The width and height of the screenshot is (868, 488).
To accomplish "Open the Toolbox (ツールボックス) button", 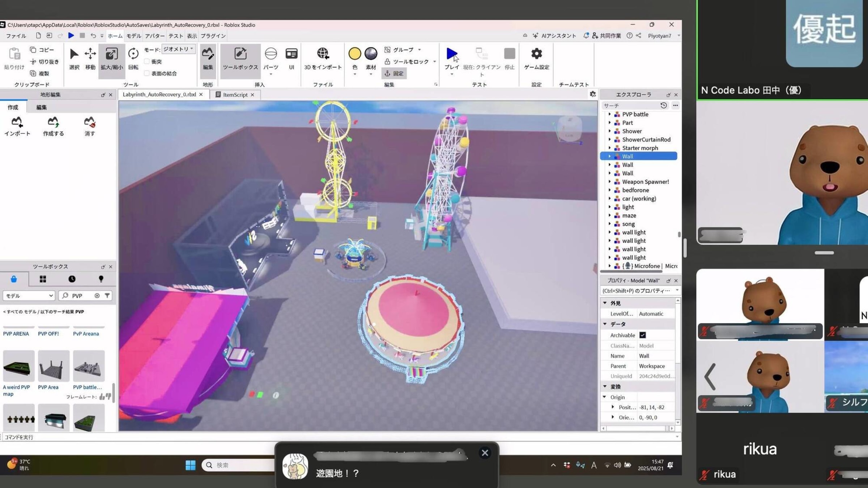I will 240,58.
